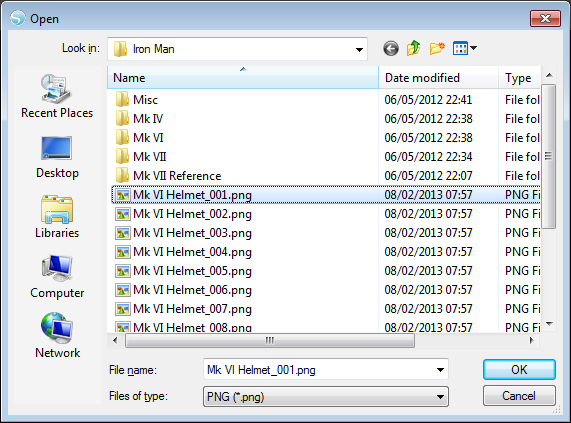Go up one folder level
The image size is (571, 423).
pyautogui.click(x=414, y=48)
